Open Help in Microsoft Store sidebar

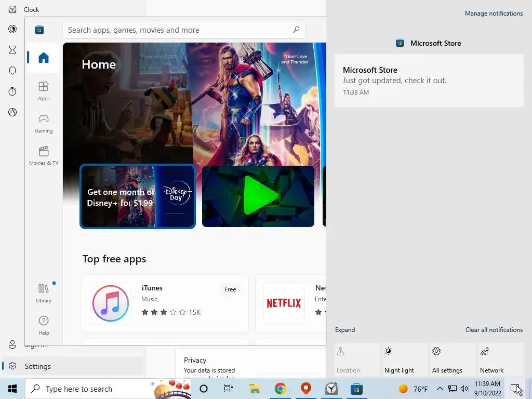coord(44,325)
